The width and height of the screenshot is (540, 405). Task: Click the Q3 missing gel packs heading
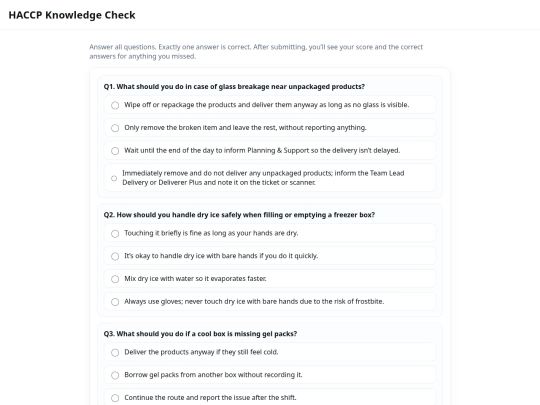click(x=200, y=334)
